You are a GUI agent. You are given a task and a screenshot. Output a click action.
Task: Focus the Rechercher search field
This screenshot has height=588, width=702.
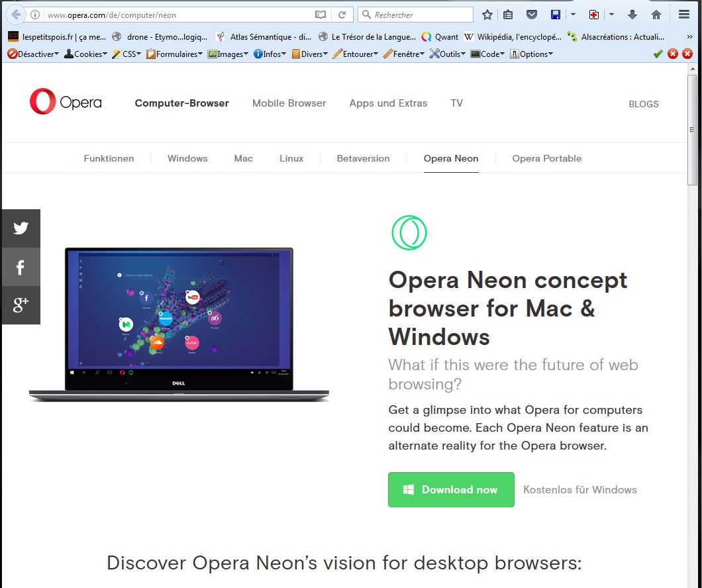tap(415, 15)
